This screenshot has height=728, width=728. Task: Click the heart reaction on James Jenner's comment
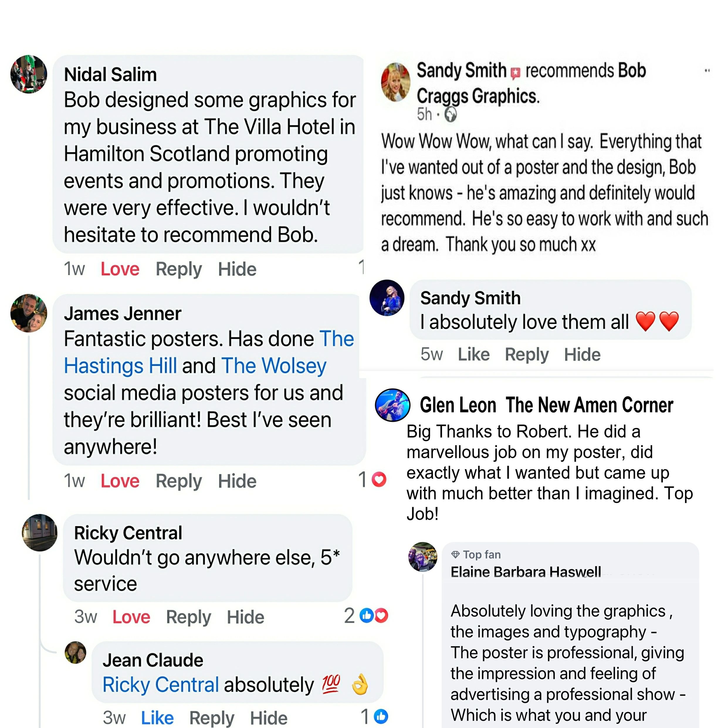pyautogui.click(x=379, y=479)
